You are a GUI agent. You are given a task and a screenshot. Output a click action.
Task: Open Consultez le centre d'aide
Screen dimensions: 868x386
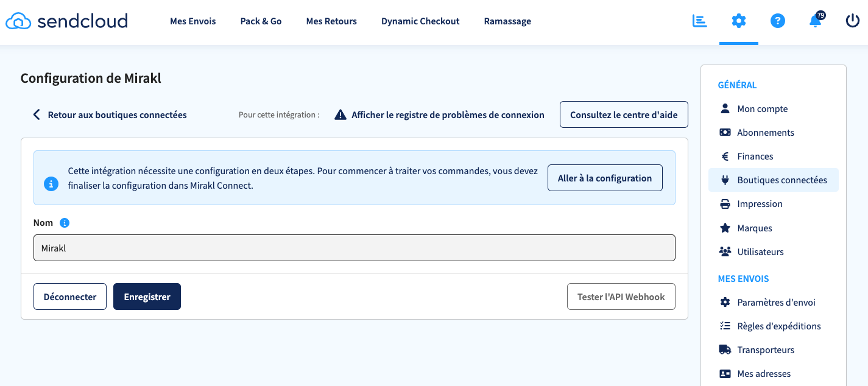tap(623, 114)
